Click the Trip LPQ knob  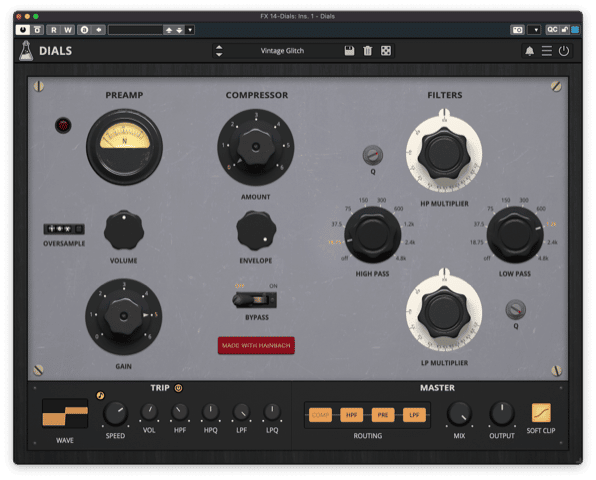pos(272,412)
